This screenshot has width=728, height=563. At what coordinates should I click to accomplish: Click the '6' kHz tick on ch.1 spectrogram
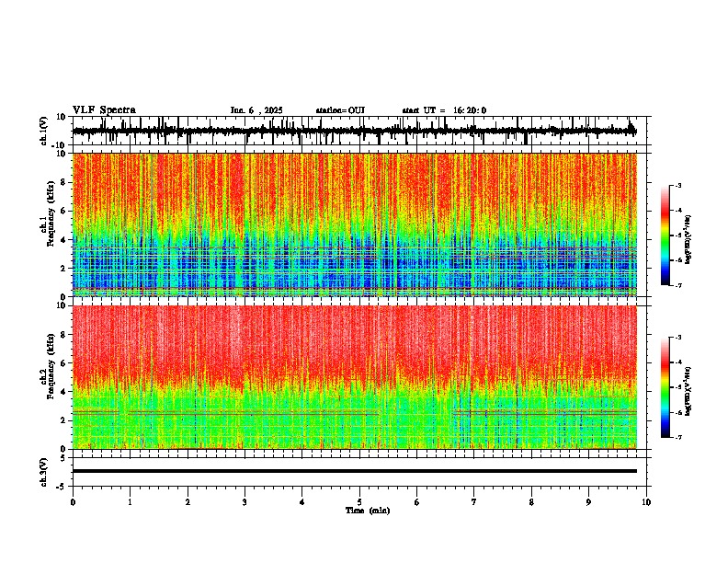pos(64,211)
